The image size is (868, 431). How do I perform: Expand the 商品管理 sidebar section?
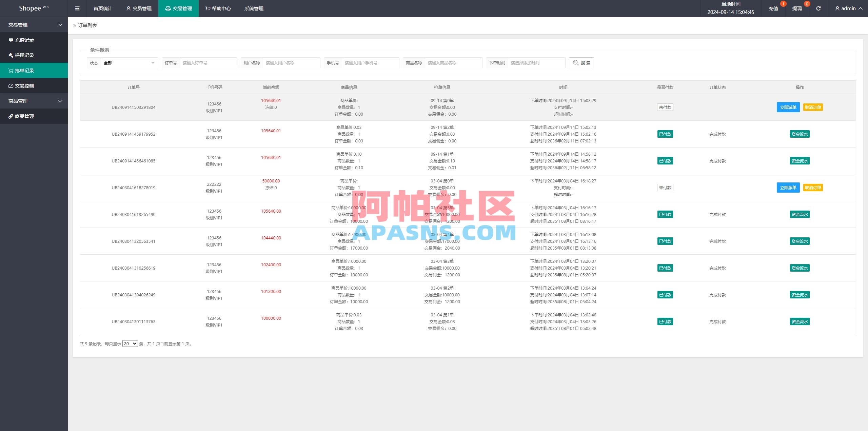[34, 101]
